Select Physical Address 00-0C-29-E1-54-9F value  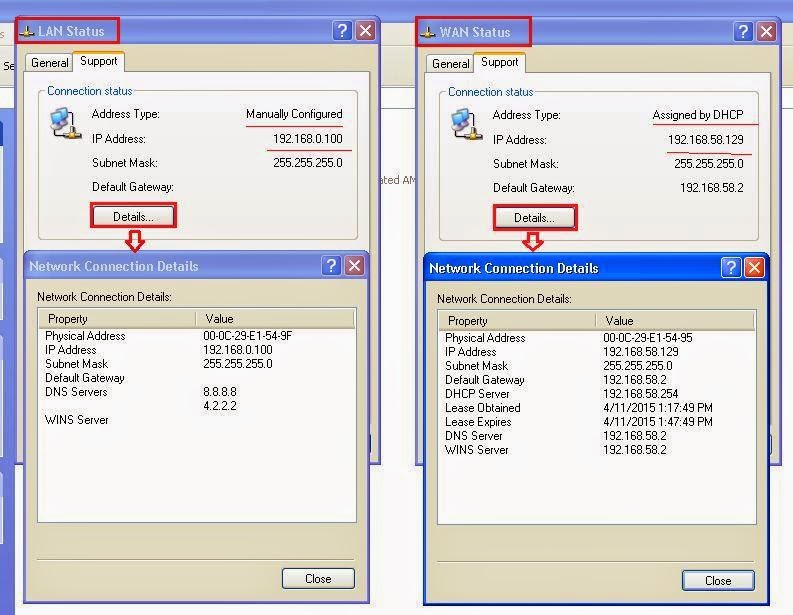tap(248, 336)
